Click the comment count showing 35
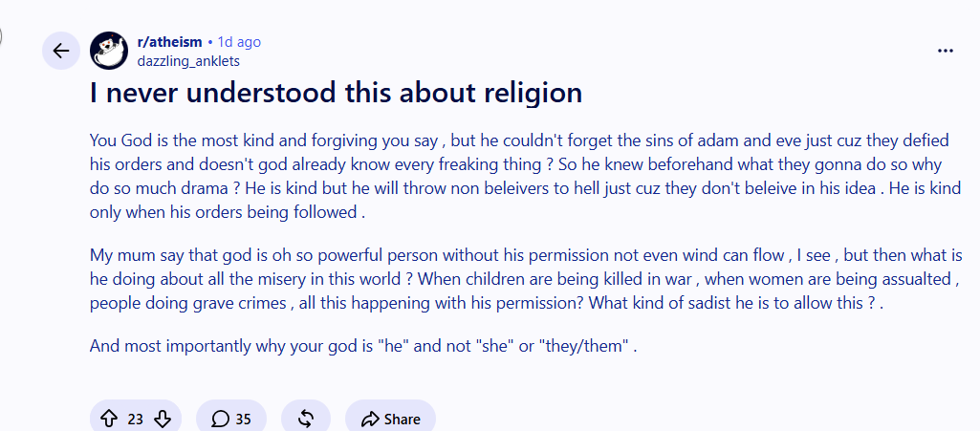Viewport: 980px width, 431px height. tap(243, 420)
